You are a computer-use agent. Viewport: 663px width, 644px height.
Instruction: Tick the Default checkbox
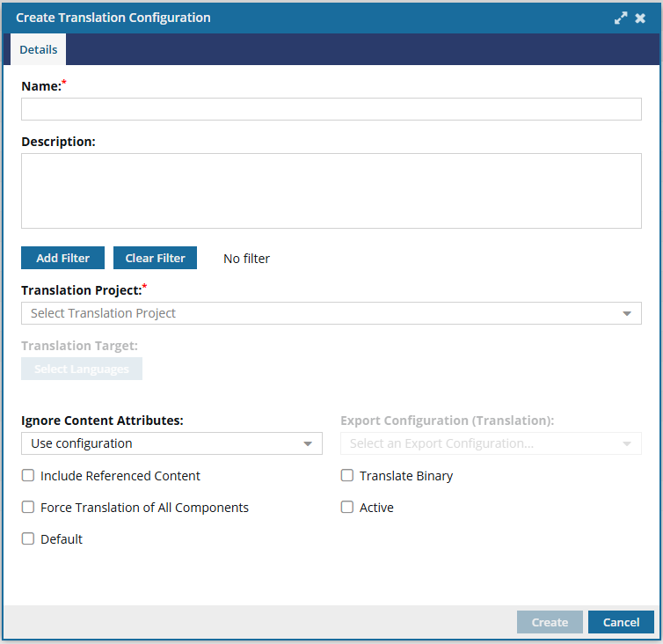(28, 538)
